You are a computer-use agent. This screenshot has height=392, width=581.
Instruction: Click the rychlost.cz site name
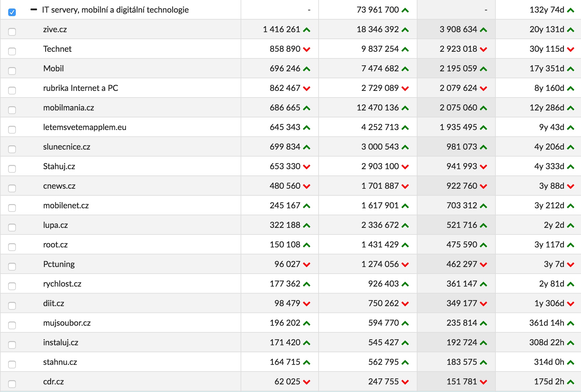pyautogui.click(x=62, y=284)
